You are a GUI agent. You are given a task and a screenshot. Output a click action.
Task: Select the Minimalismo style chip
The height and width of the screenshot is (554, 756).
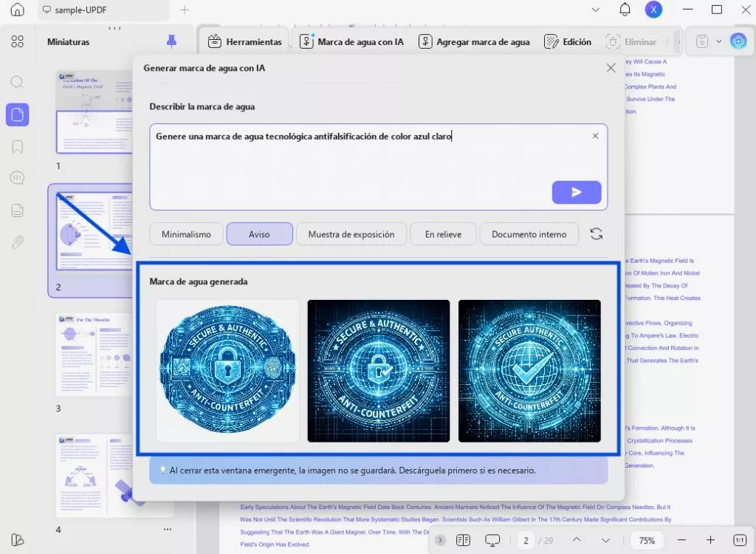[x=186, y=234]
